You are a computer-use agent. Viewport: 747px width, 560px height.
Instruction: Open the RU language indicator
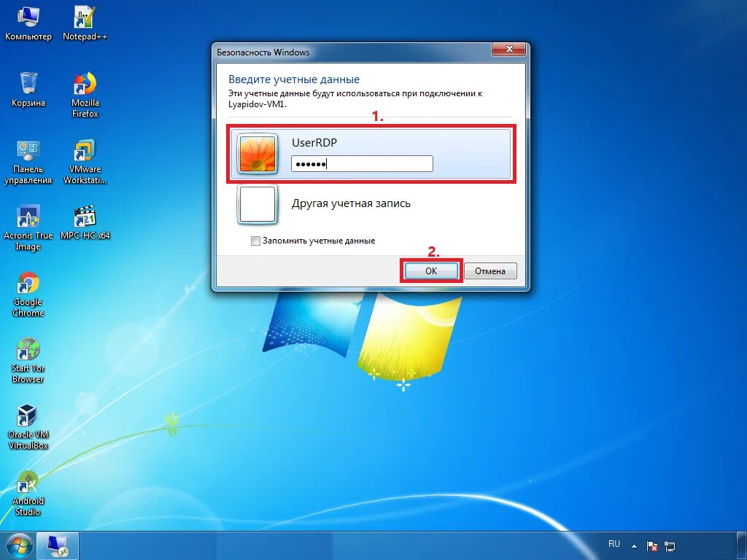(x=614, y=544)
